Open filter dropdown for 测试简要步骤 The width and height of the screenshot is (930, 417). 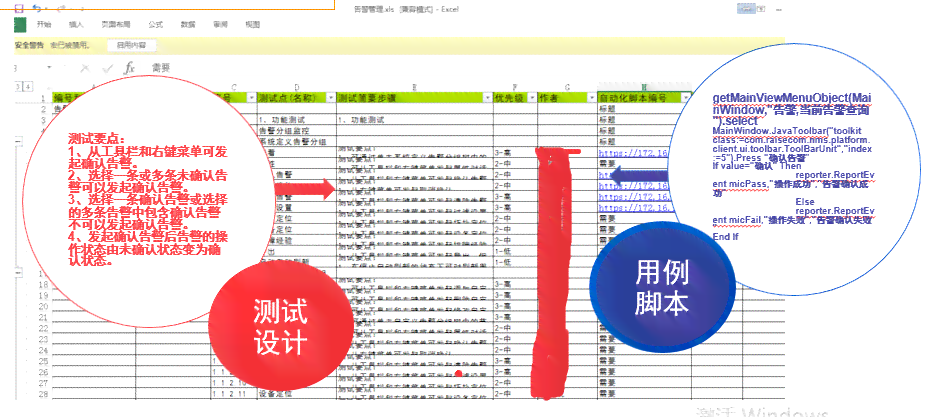(x=487, y=98)
